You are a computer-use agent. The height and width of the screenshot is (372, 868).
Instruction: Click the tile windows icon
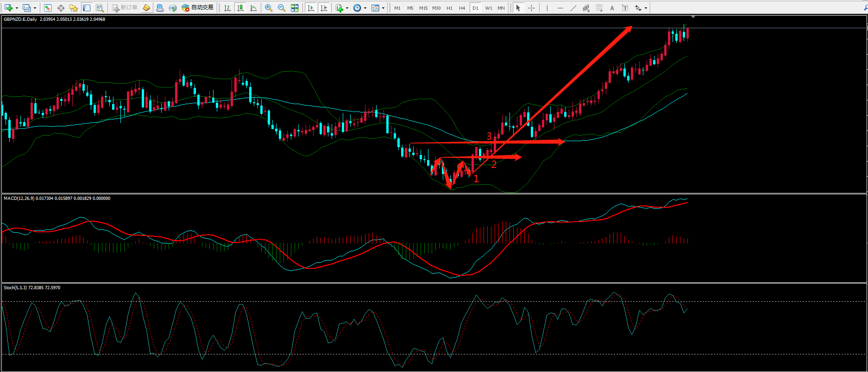click(295, 8)
